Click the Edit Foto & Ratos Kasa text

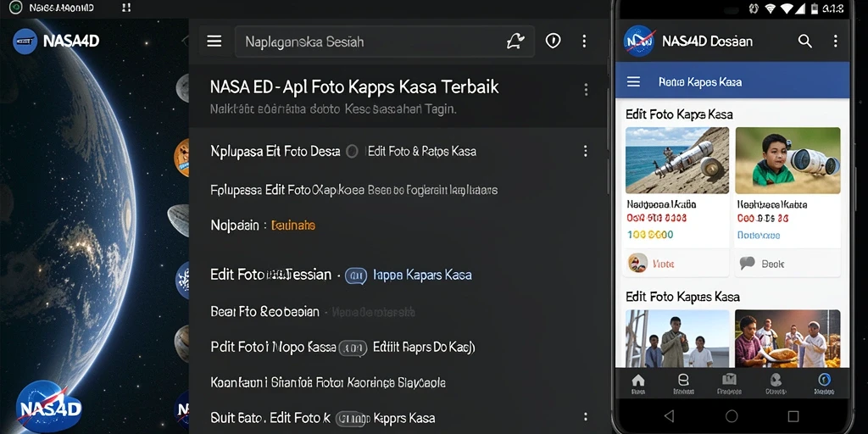(422, 151)
